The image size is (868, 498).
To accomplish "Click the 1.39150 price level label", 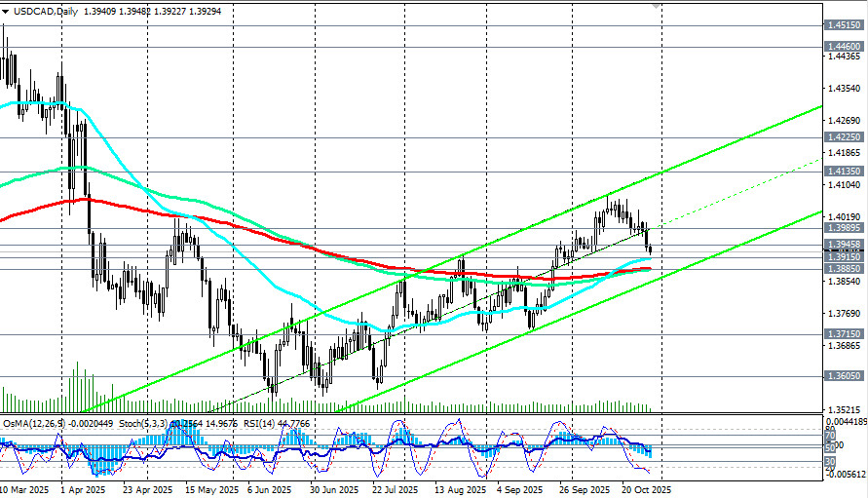I will tap(843, 257).
